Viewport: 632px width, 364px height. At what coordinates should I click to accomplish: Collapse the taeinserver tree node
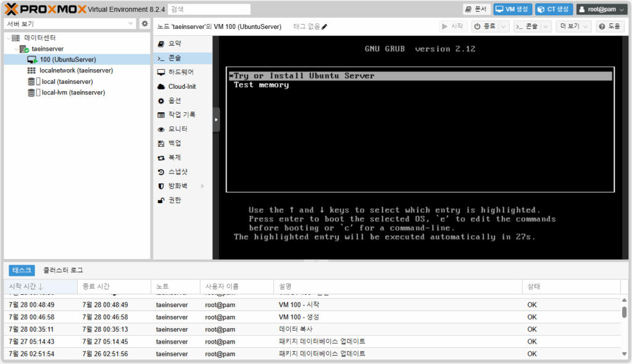point(16,49)
